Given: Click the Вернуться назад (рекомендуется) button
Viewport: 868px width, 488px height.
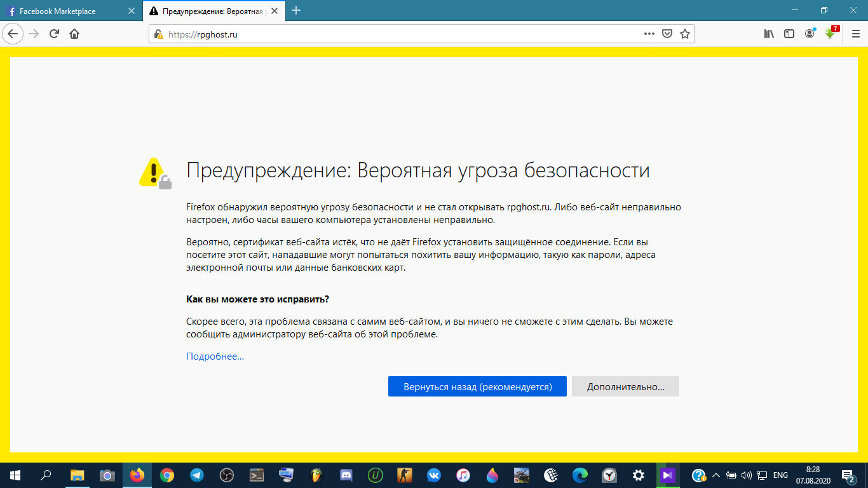Looking at the screenshot, I should tap(477, 386).
